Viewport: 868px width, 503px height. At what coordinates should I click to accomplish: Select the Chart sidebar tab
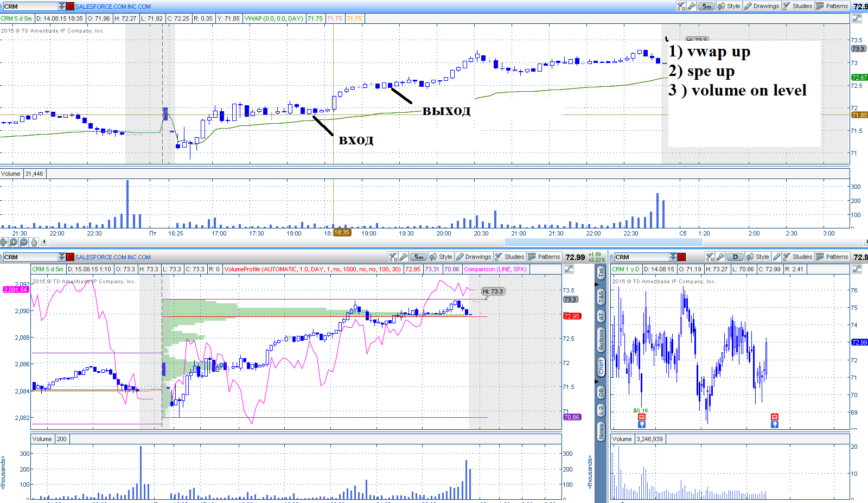coord(601,367)
